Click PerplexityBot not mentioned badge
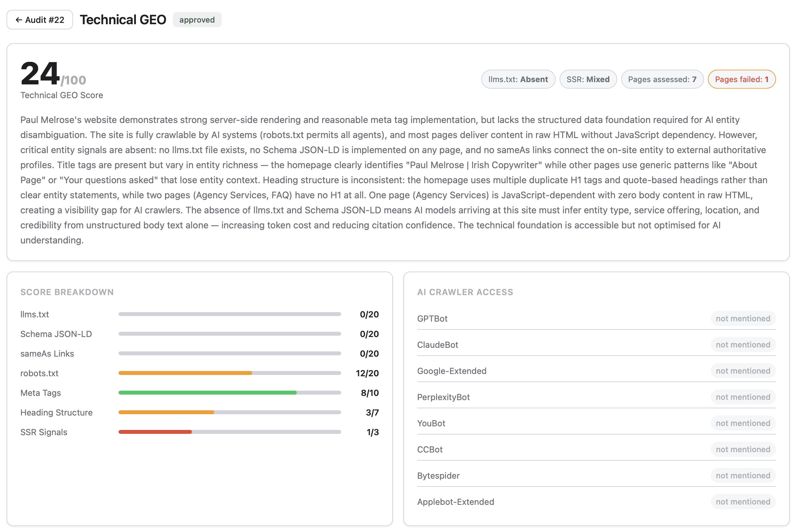This screenshot has height=532, width=795. [x=742, y=397]
